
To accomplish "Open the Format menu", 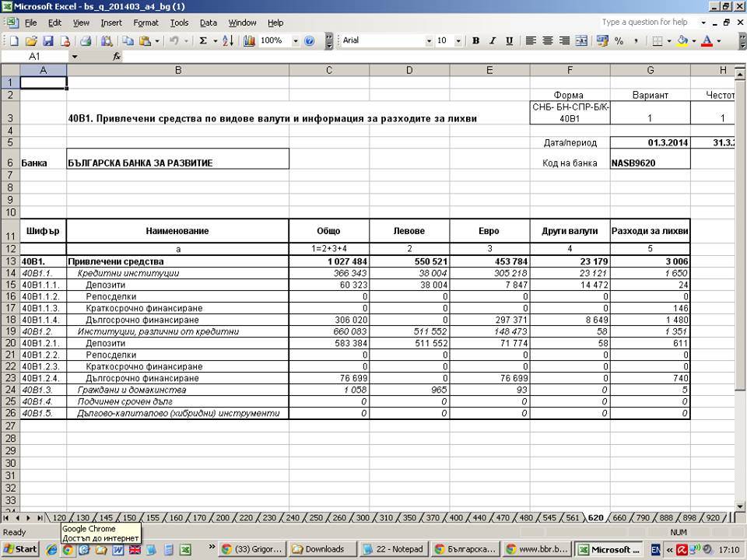I will (x=146, y=23).
